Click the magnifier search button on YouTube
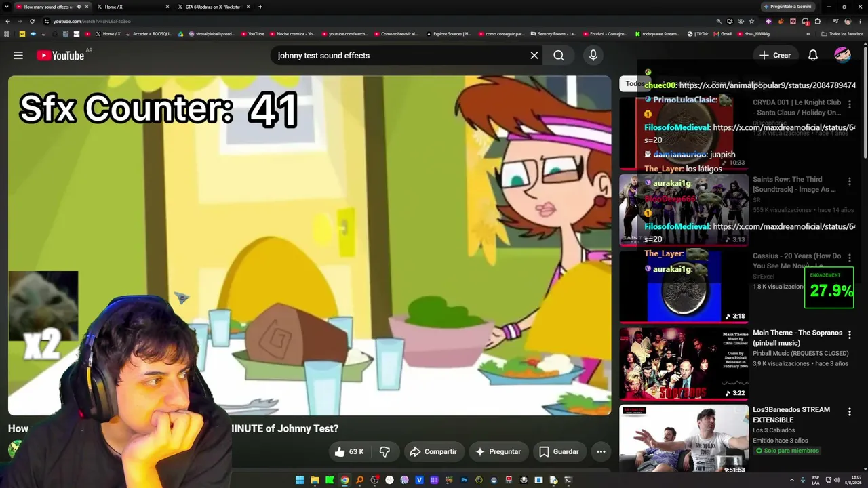The image size is (868, 488). click(x=559, y=56)
